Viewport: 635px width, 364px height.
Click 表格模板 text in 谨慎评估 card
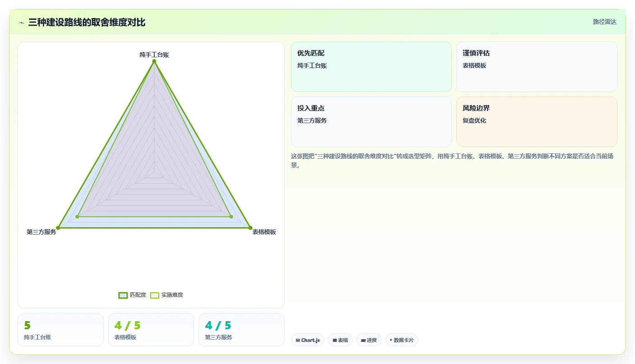point(474,66)
